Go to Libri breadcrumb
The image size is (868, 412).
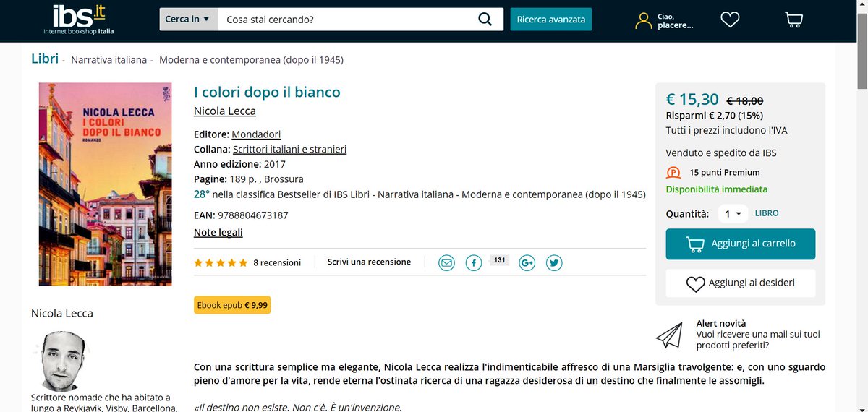click(45, 59)
